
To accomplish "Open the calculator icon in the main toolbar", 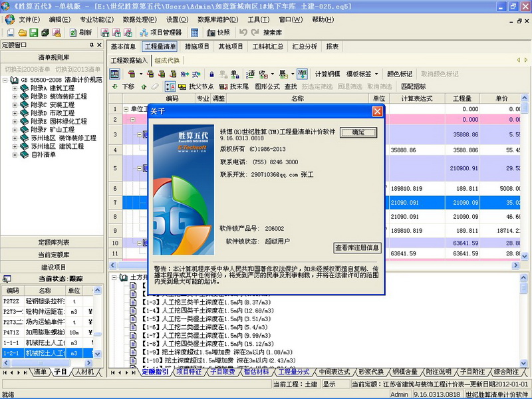I will 195,33.
